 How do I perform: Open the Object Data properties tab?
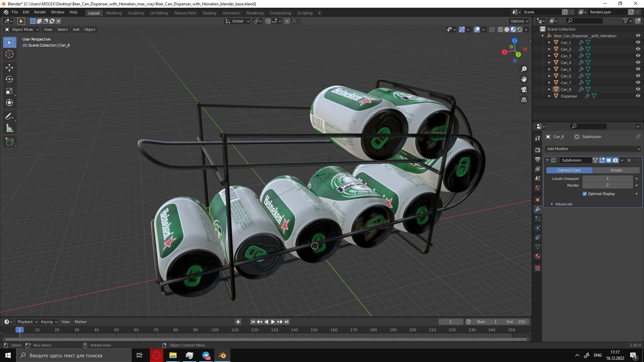(x=538, y=247)
